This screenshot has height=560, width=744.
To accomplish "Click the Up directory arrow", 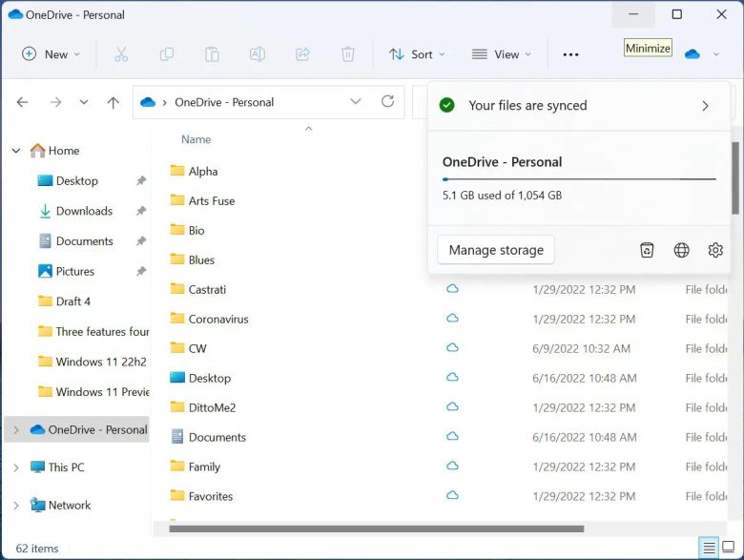I will click(113, 102).
